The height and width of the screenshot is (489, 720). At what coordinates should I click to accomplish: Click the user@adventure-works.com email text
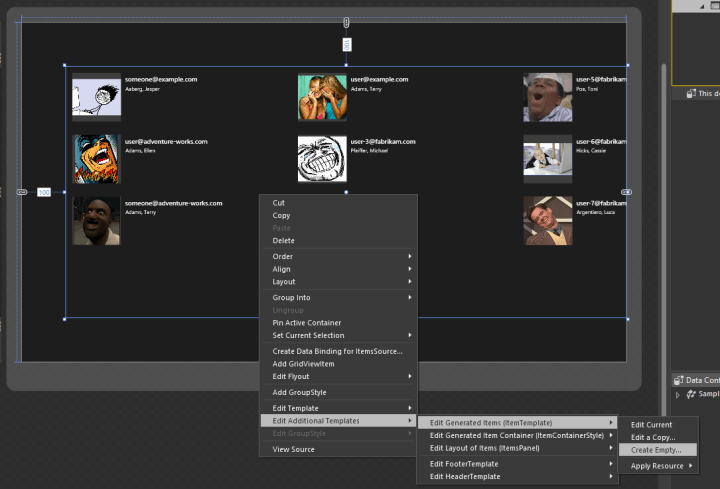pyautogui.click(x=166, y=141)
